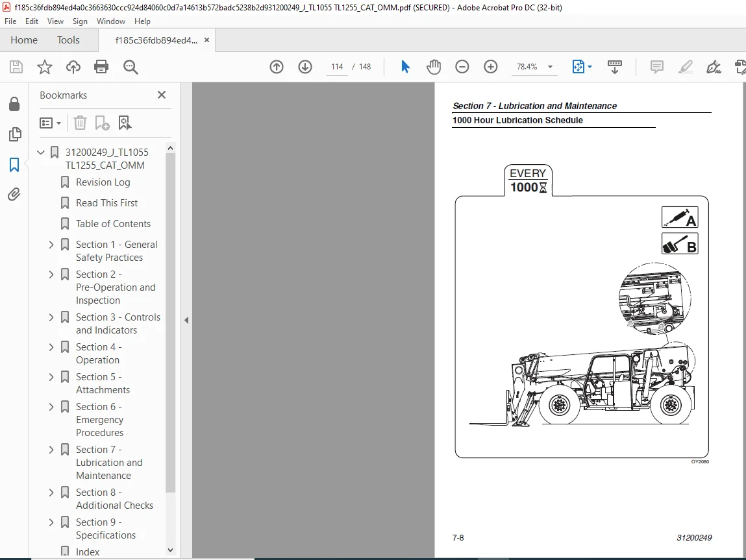
Task: Collapse navigation pane with left arrow handle
Action: [186, 321]
